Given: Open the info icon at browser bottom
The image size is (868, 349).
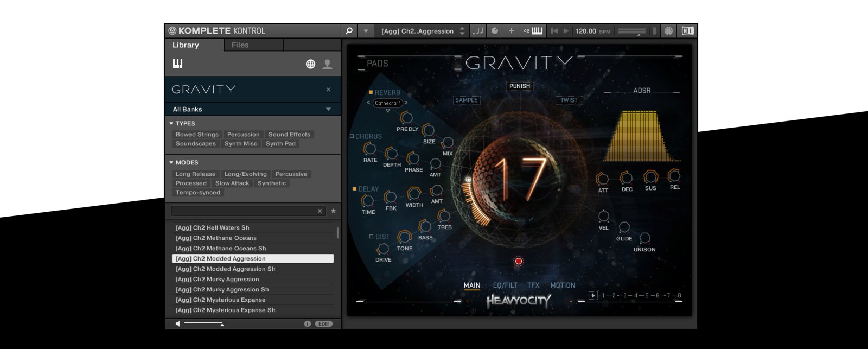Looking at the screenshot, I should point(307,324).
